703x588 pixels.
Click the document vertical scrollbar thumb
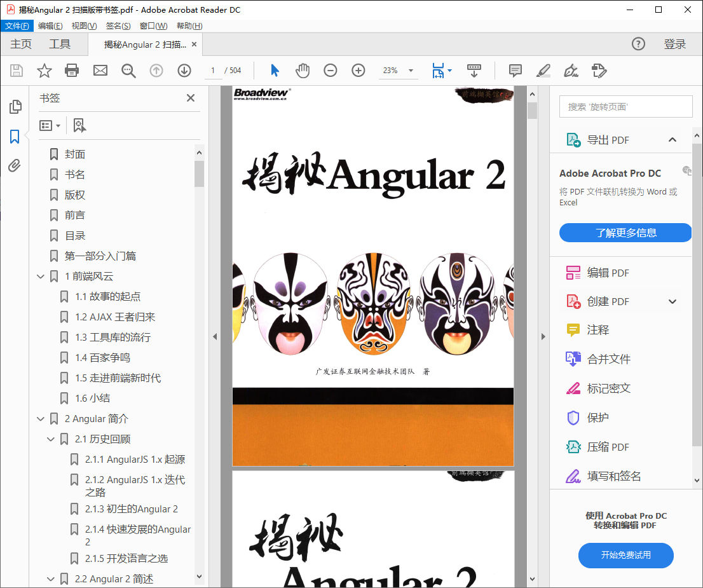532,111
